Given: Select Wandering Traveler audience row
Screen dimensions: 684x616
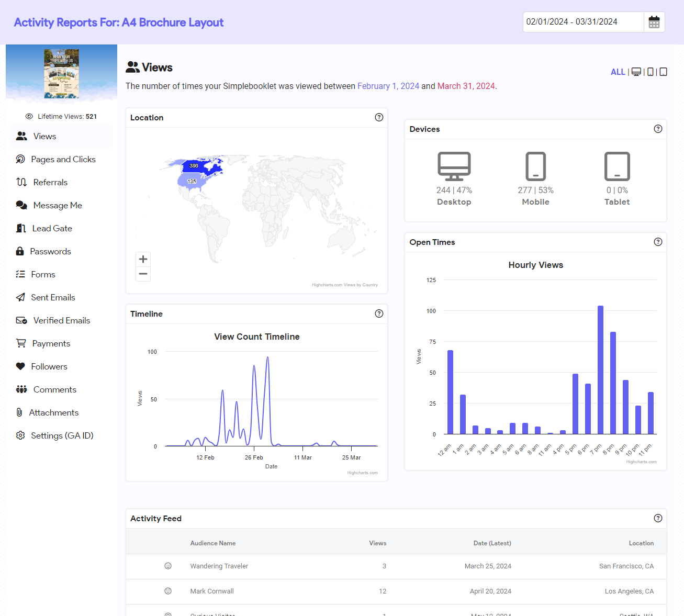Looking at the screenshot, I should [x=396, y=566].
